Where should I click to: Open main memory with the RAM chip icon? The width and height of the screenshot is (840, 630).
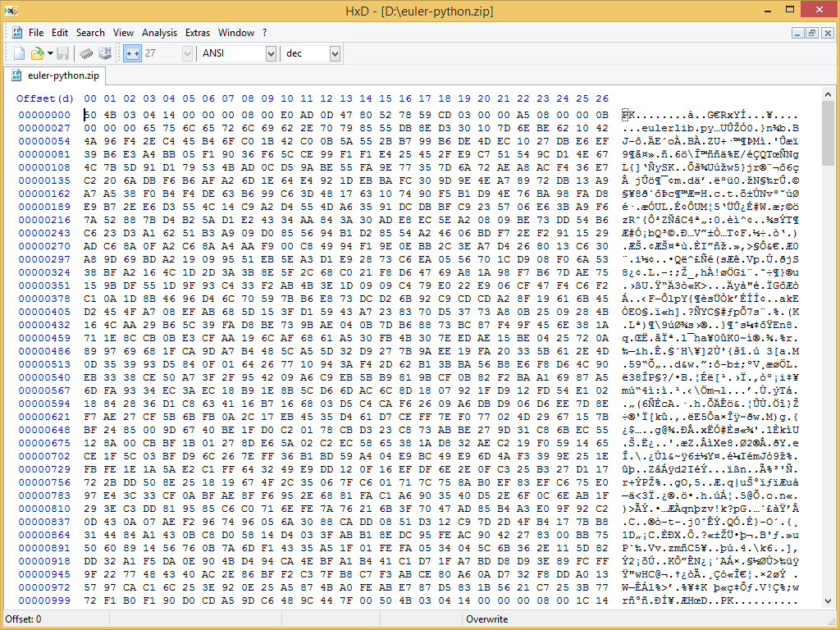click(x=86, y=52)
